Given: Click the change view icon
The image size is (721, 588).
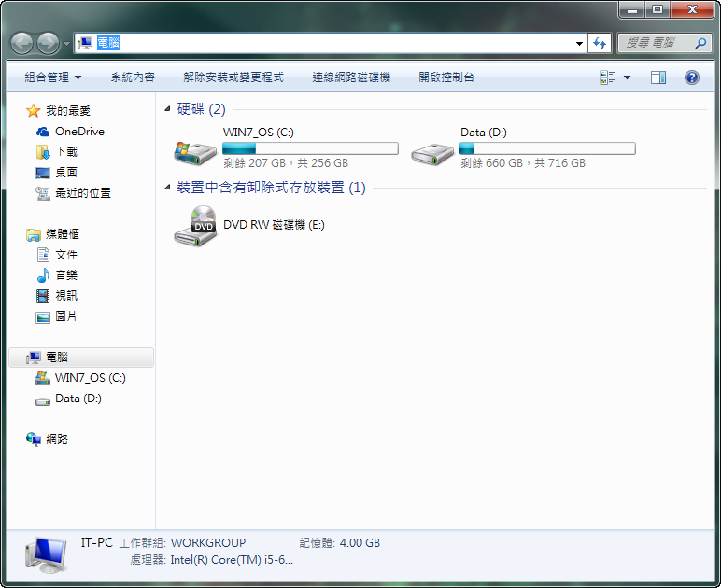Looking at the screenshot, I should 607,77.
